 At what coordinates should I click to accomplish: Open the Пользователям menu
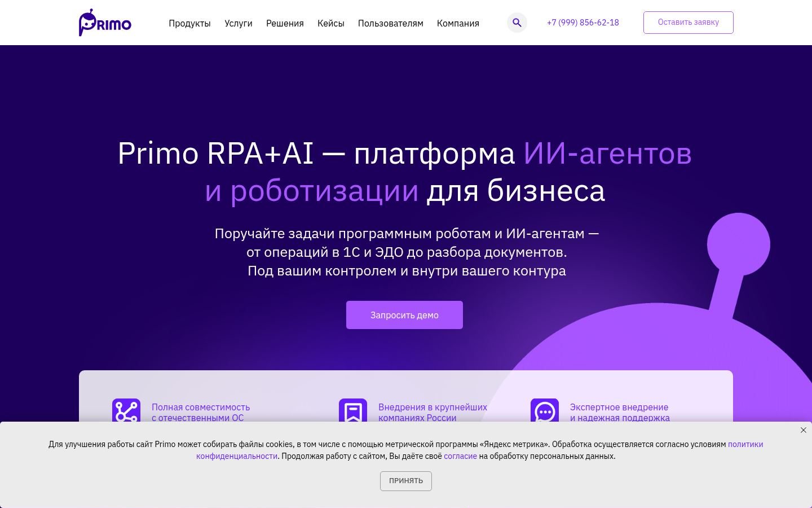coord(391,23)
